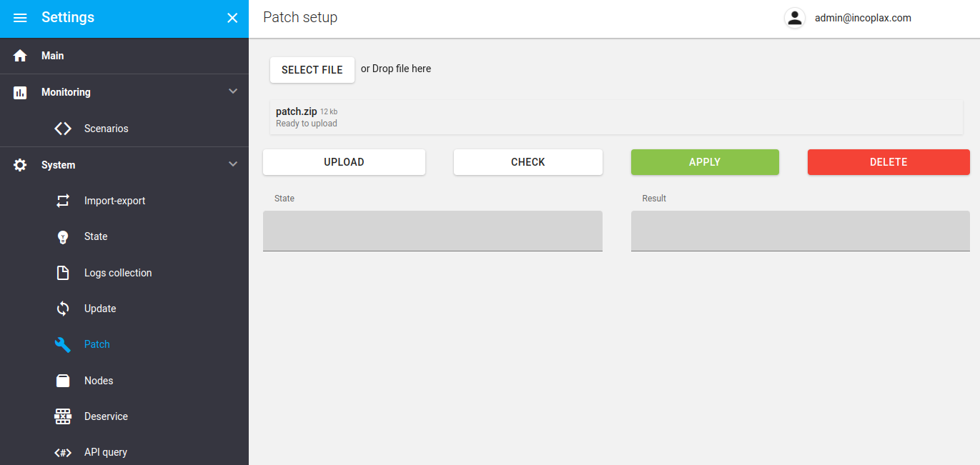Click the patch.zip file entry

(x=616, y=117)
